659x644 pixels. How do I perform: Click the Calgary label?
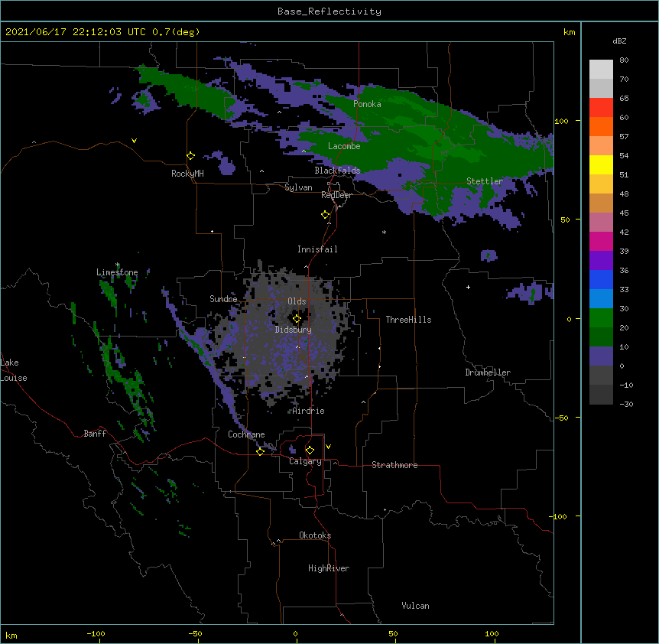pos(305,461)
